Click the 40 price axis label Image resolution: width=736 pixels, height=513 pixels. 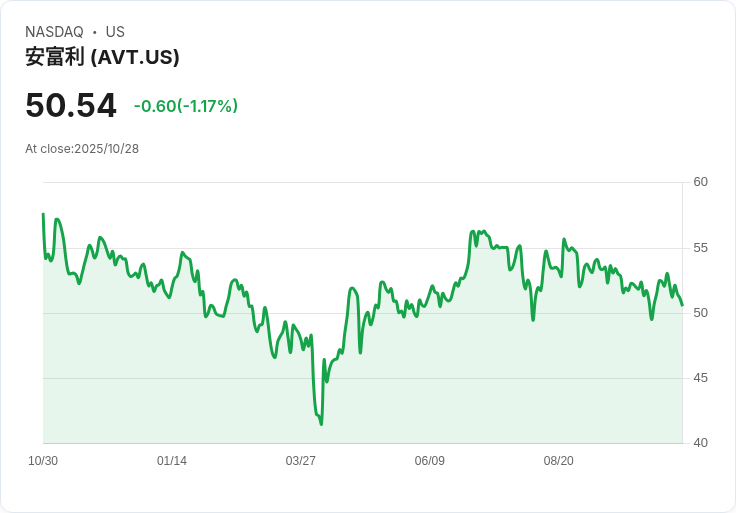point(700,443)
